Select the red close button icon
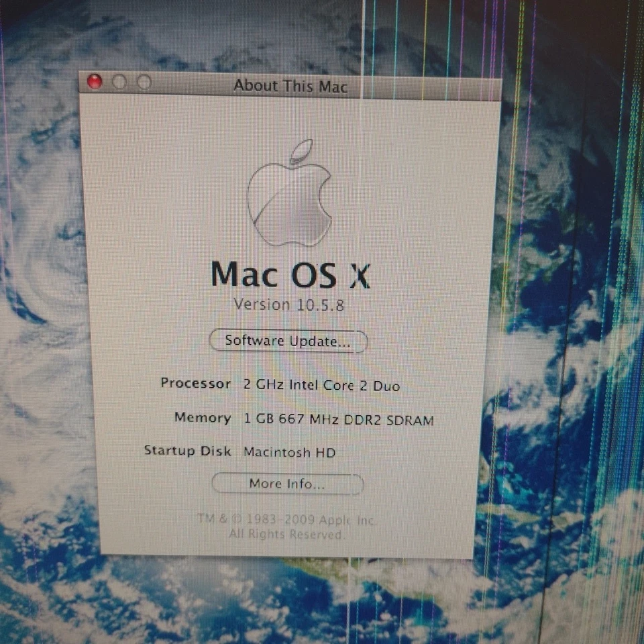Screen dimensions: 644x644 (96, 82)
